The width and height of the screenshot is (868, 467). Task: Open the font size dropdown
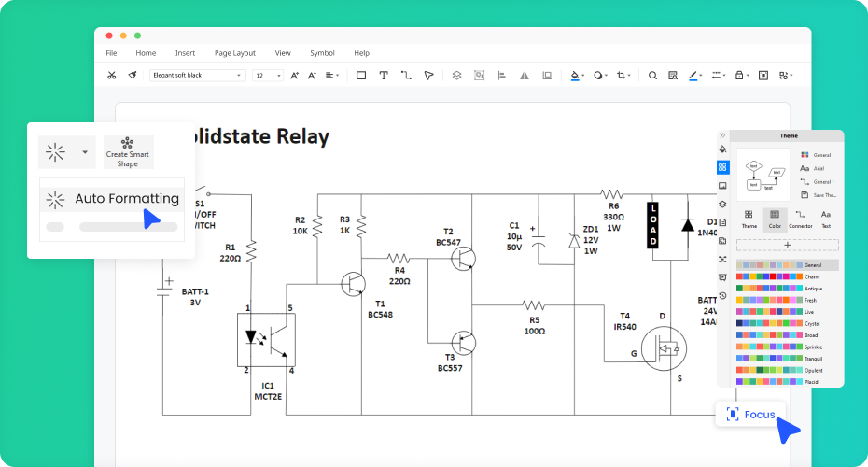tap(268, 75)
